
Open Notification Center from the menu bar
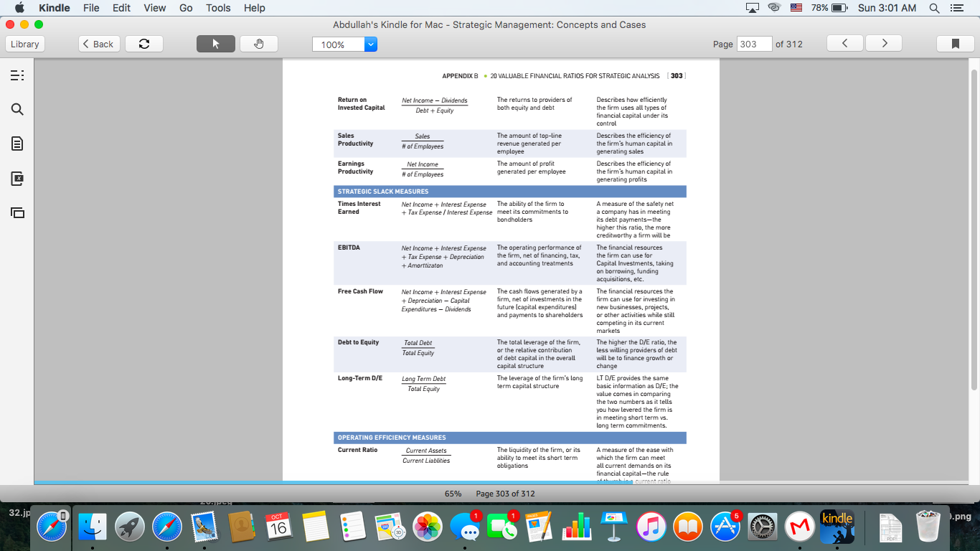click(x=956, y=8)
